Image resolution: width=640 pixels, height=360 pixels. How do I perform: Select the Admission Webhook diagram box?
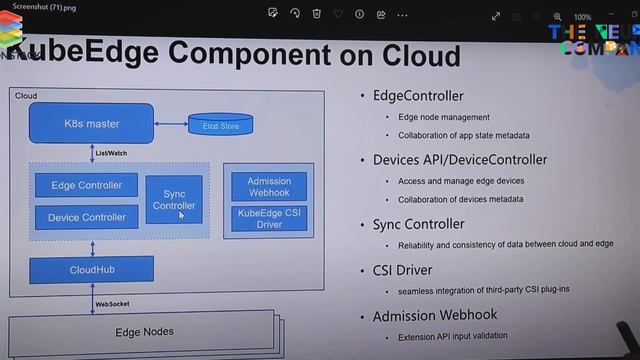click(x=269, y=187)
